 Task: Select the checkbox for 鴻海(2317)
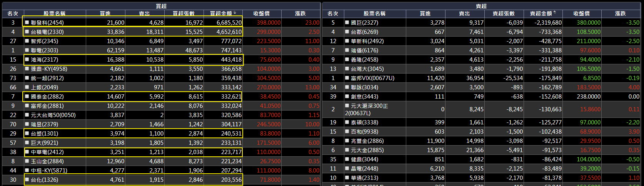tap(27, 59)
